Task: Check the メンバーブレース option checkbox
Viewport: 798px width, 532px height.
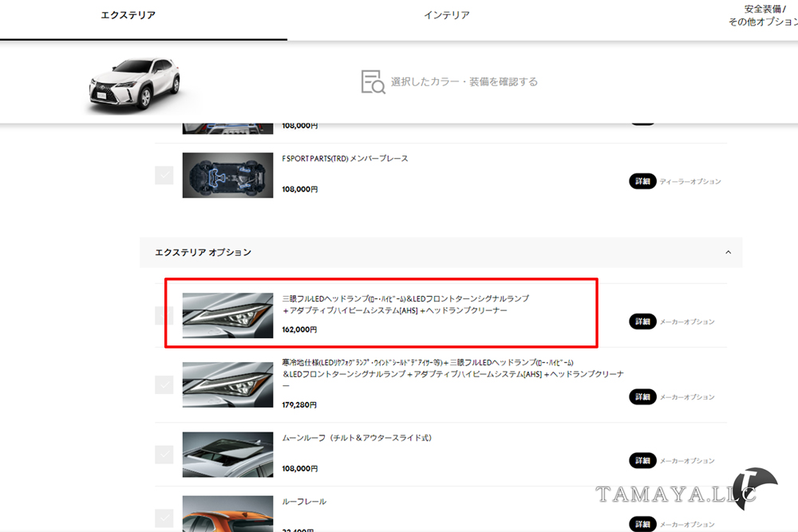Action: coord(164,175)
